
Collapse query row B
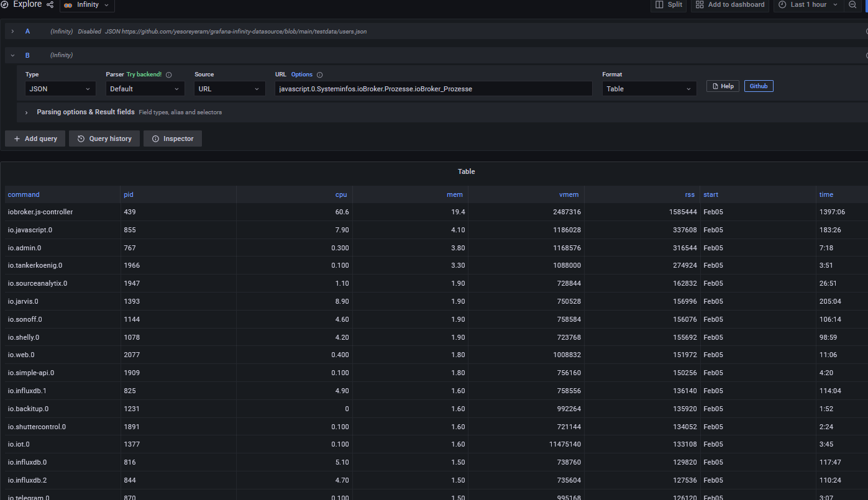pyautogui.click(x=12, y=55)
